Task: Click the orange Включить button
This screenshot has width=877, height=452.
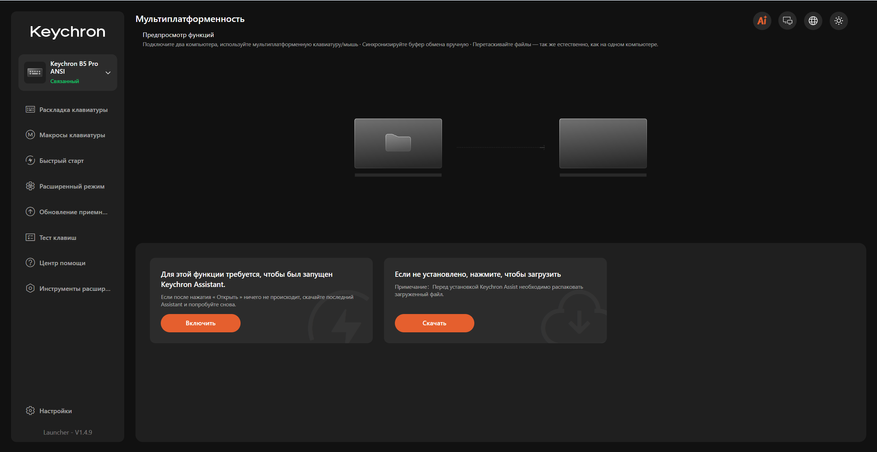Action: click(200, 323)
